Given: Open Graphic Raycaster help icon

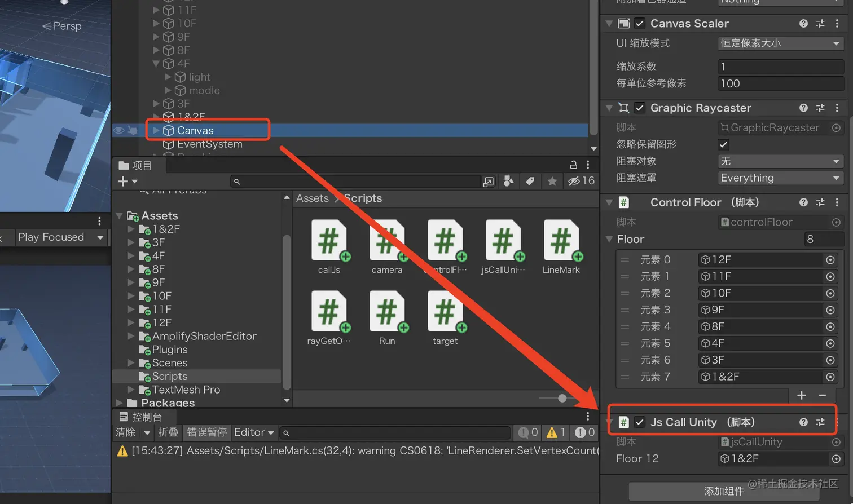Looking at the screenshot, I should 803,108.
